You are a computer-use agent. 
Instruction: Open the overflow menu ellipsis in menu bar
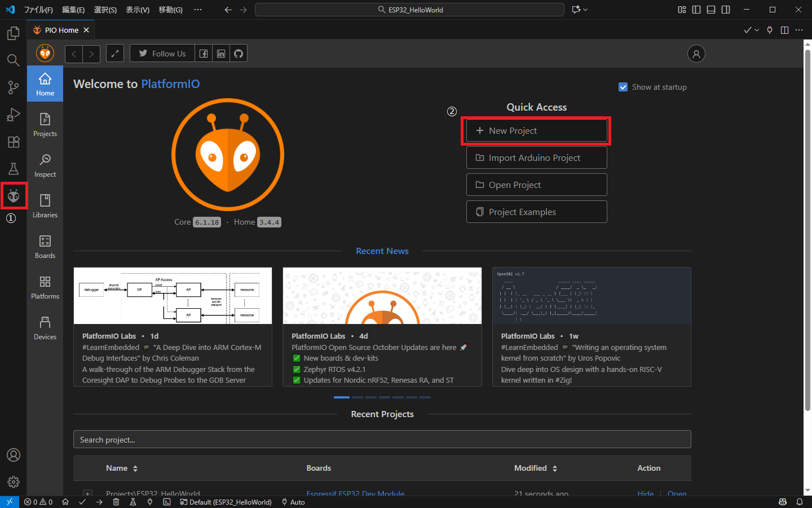197,10
